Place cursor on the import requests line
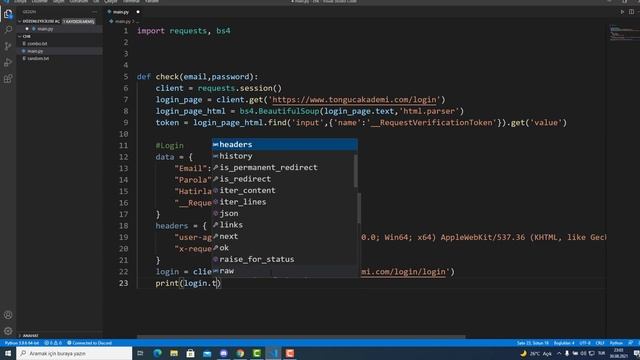640x360 pixels. 184,31
